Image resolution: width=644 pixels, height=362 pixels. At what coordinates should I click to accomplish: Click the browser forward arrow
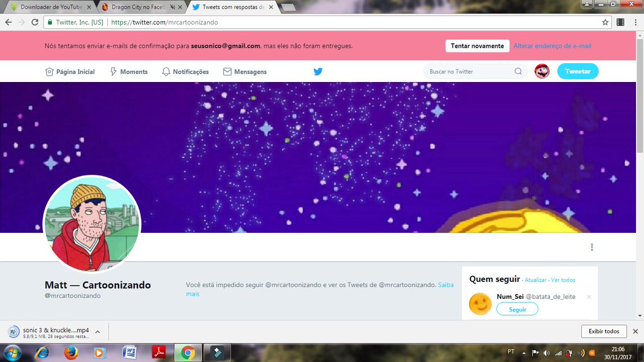pyautogui.click(x=21, y=23)
